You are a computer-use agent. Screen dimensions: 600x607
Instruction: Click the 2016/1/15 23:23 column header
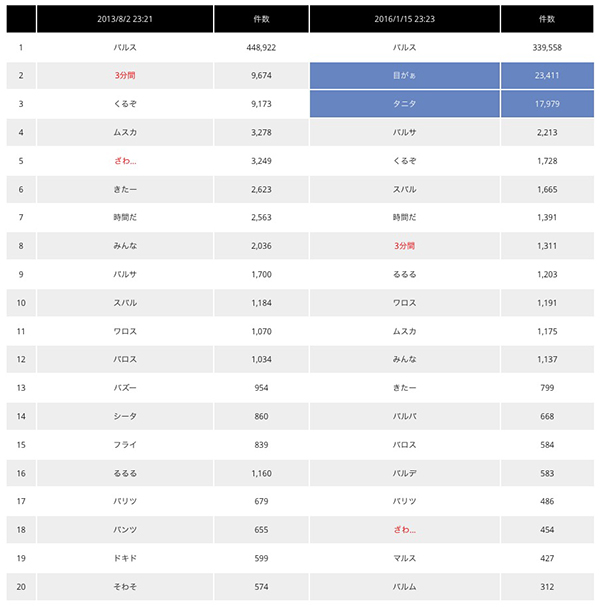[405, 19]
